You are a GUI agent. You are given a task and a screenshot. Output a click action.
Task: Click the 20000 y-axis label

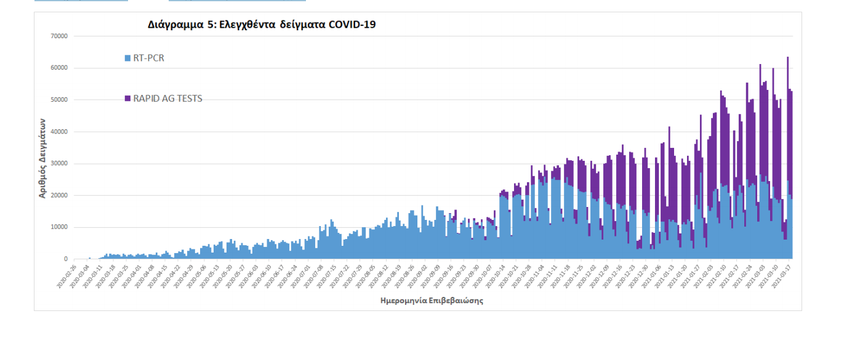59,196
